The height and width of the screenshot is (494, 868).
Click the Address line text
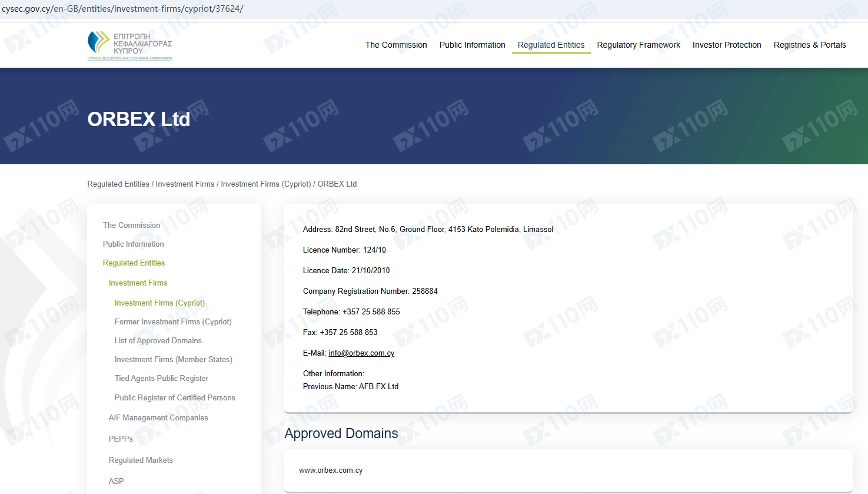point(428,229)
